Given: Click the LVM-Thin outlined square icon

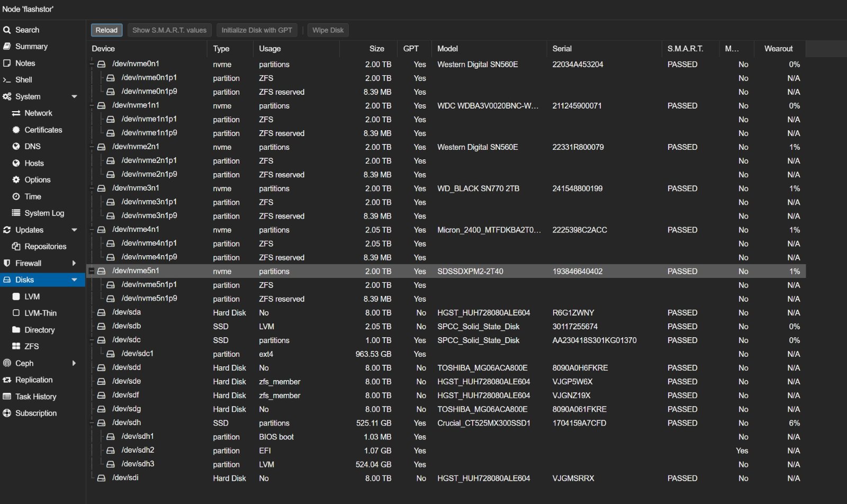Looking at the screenshot, I should point(16,313).
